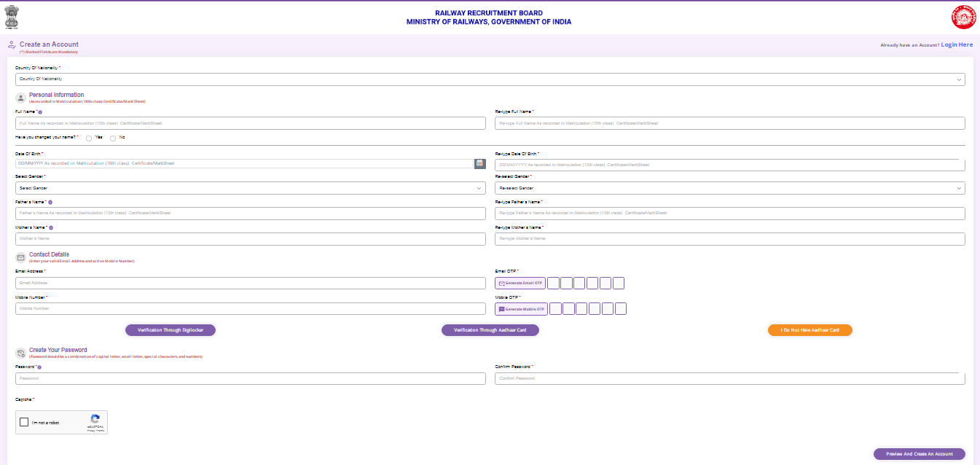Focus the Email Address input field
The width and height of the screenshot is (980, 465).
[x=250, y=283]
